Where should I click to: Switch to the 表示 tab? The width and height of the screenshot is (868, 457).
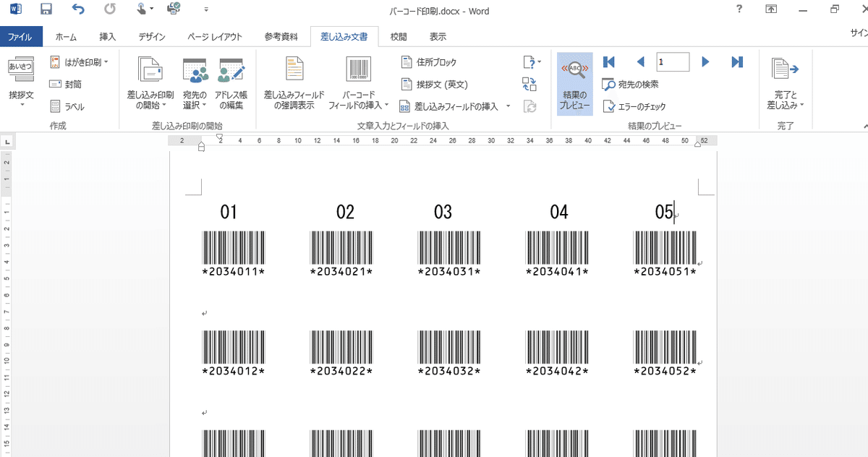(x=438, y=36)
